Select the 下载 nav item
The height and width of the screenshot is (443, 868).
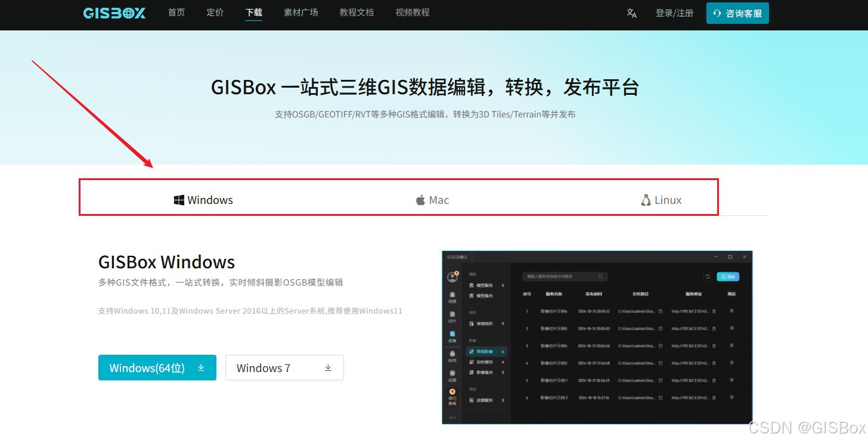[x=253, y=13]
